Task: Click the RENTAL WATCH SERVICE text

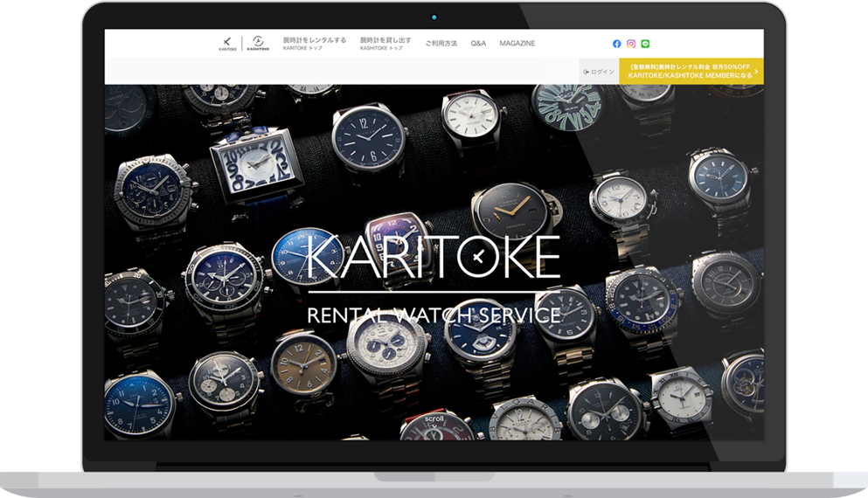Action: click(x=434, y=315)
